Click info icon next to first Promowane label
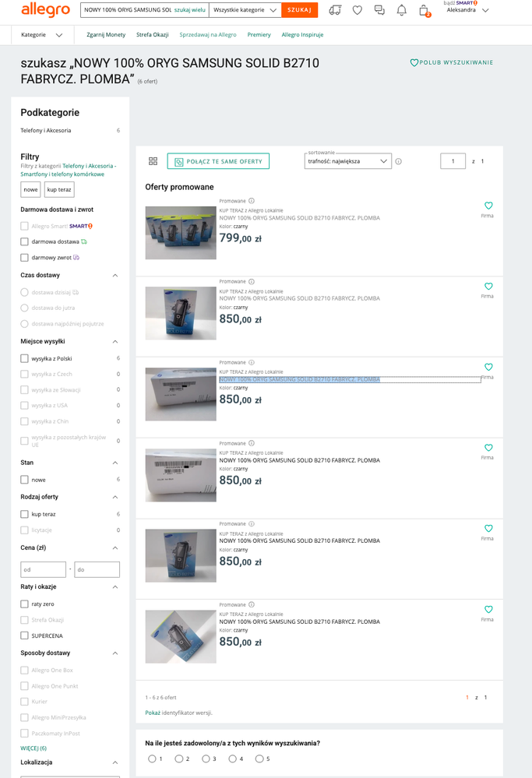 [252, 201]
